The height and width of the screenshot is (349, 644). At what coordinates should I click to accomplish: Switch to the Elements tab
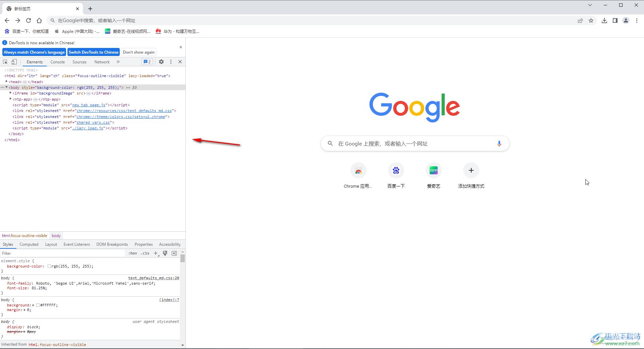(35, 62)
